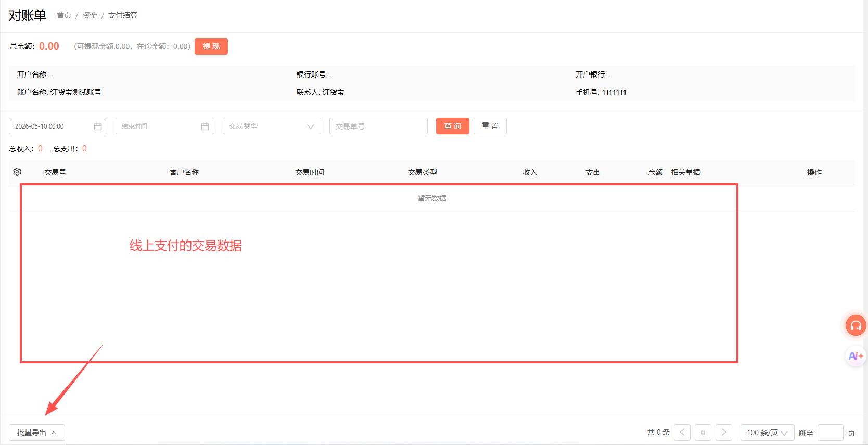Run search with the 查询 button
The image size is (868, 445).
coord(453,126)
